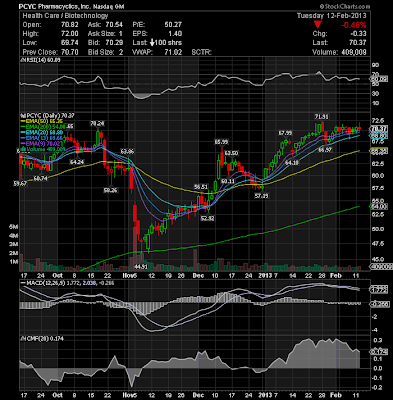Viewport: 393px width, 400px height.
Task: Click the Volume legend entry
Action: (x=43, y=149)
